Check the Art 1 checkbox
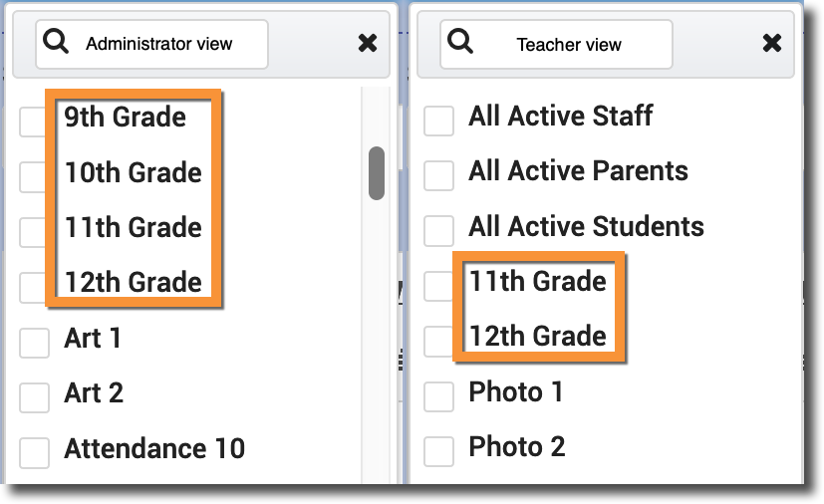This screenshot has height=504, width=824. [x=35, y=344]
